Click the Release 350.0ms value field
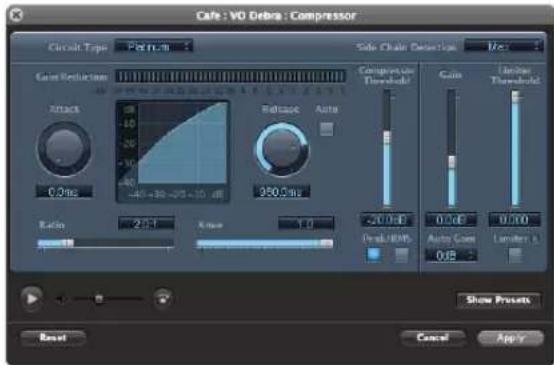This screenshot has height=365, width=554. click(281, 192)
